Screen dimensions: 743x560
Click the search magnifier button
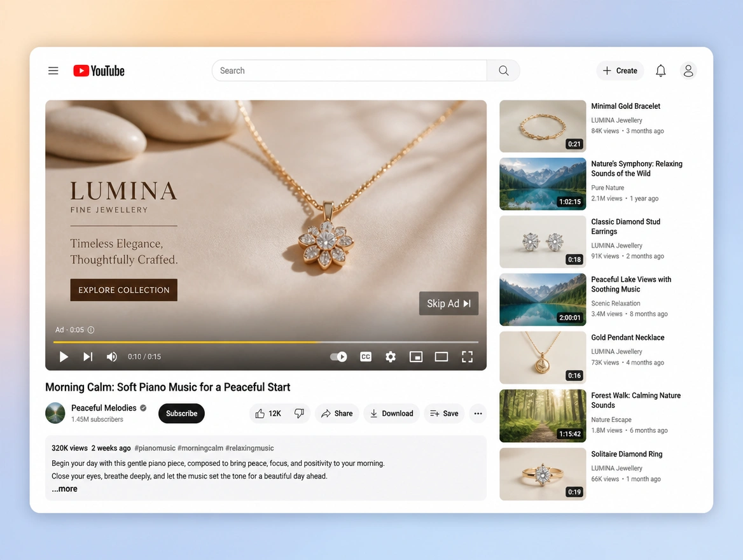(x=503, y=71)
